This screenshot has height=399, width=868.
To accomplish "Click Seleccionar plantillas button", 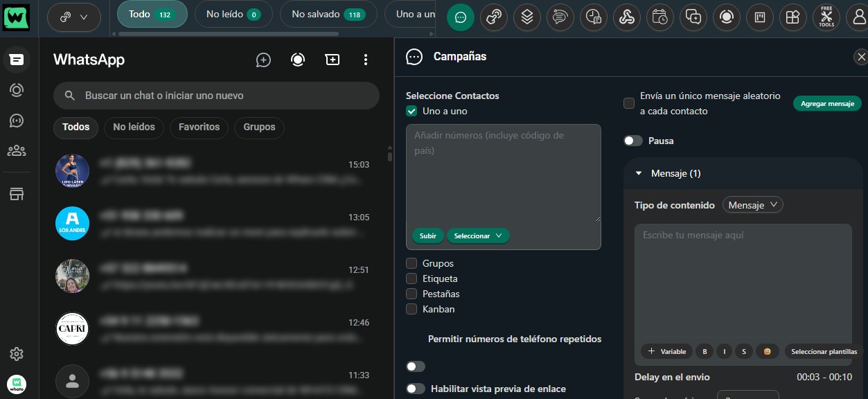I will 824,351.
